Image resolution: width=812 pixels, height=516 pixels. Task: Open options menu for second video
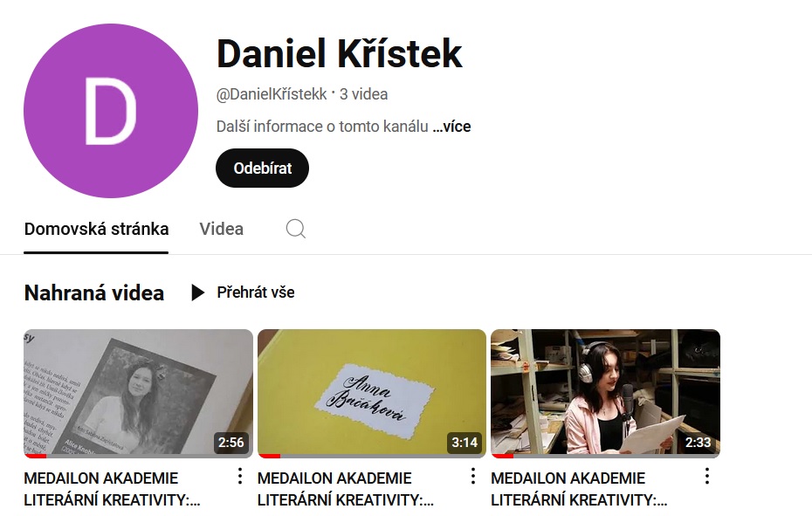pos(473,476)
